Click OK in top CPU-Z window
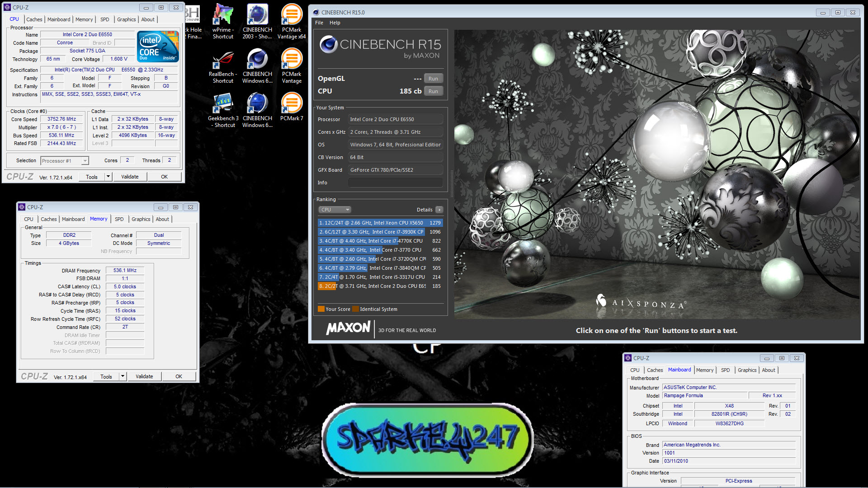868x488 pixels. click(x=165, y=177)
